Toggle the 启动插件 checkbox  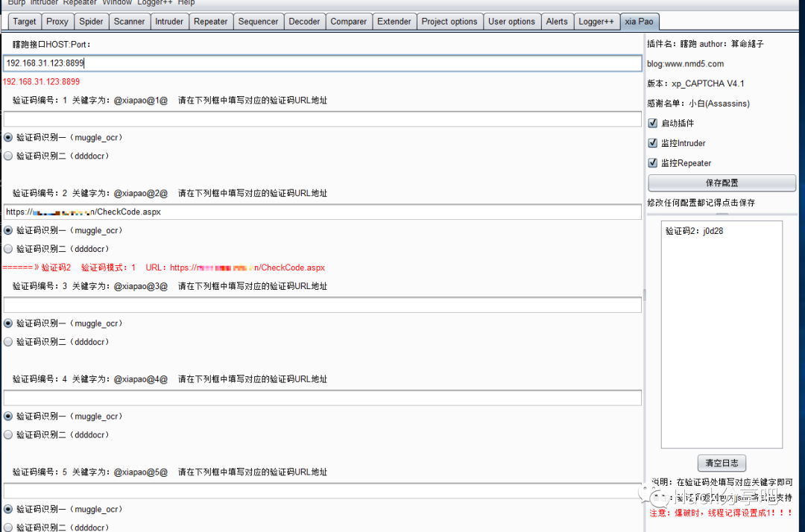[652, 123]
